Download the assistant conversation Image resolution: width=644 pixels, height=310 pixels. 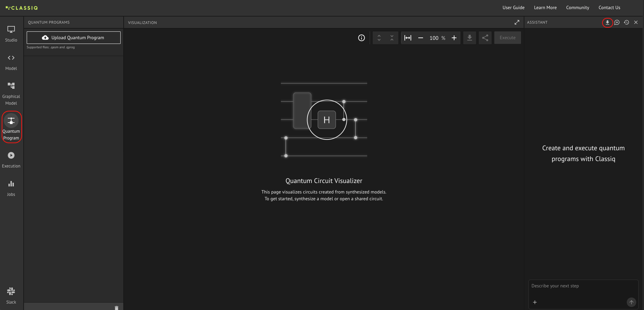[x=608, y=22]
